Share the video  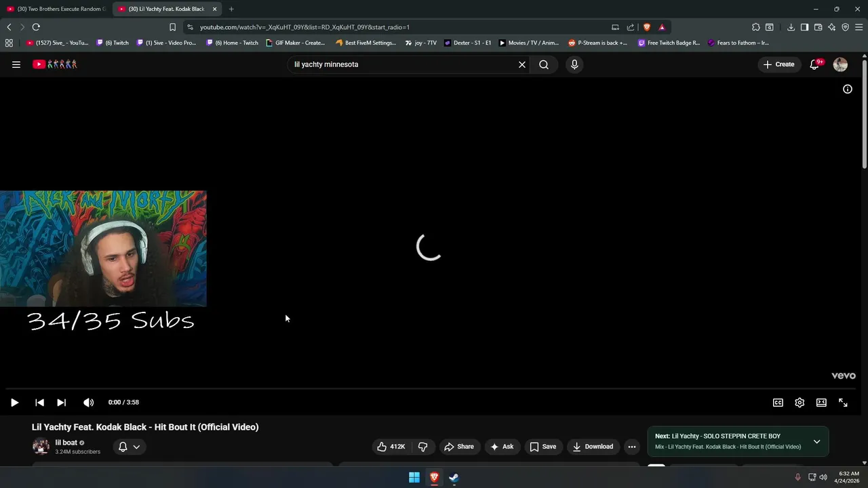pos(458,447)
